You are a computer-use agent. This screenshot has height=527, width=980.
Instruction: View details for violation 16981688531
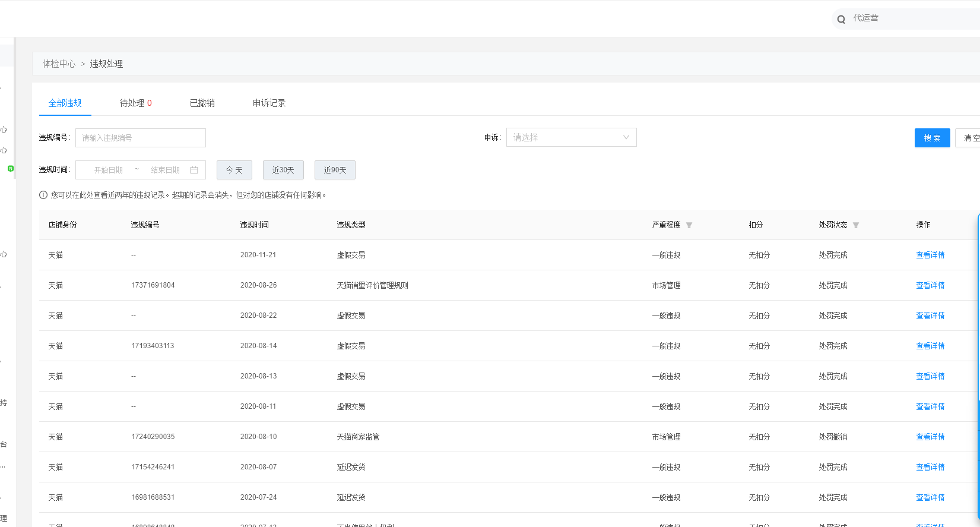pyautogui.click(x=930, y=497)
